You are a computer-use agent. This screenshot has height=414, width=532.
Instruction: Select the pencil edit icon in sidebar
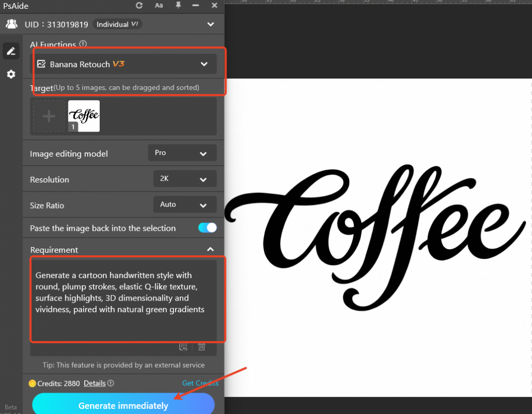point(10,51)
